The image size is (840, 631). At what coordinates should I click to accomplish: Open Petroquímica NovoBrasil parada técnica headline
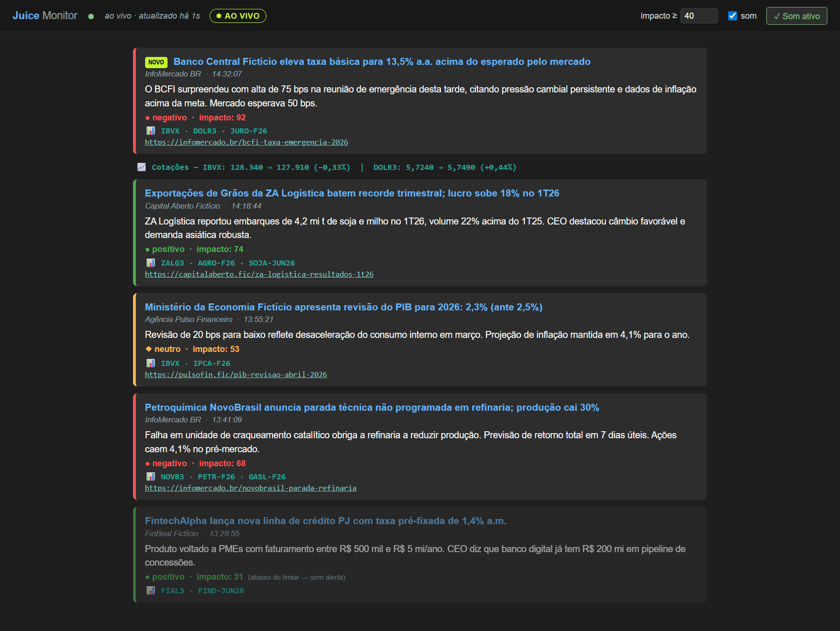[372, 407]
